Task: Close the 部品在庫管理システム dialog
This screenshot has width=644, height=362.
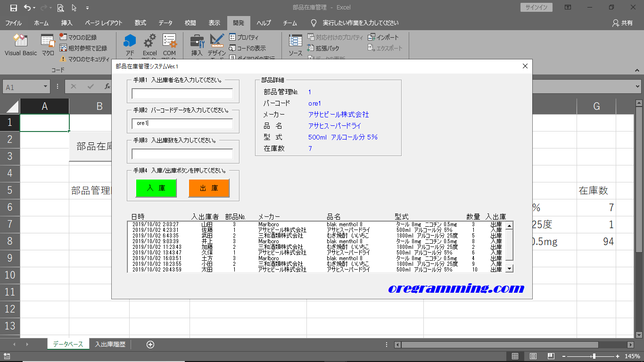Action: (x=525, y=66)
